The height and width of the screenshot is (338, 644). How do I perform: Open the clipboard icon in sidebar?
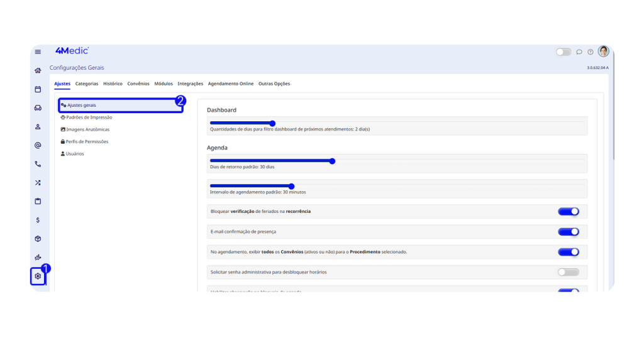(x=38, y=202)
